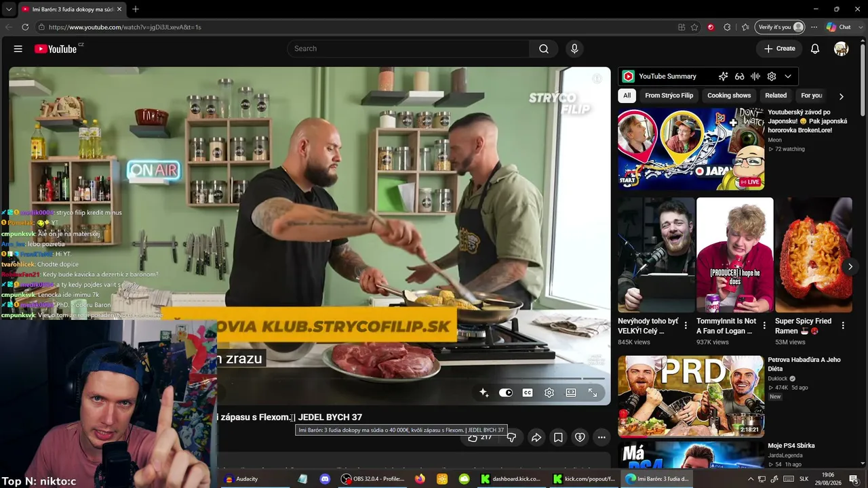The width and height of the screenshot is (868, 488).
Task: Select the Cooking shows chip
Action: point(729,96)
